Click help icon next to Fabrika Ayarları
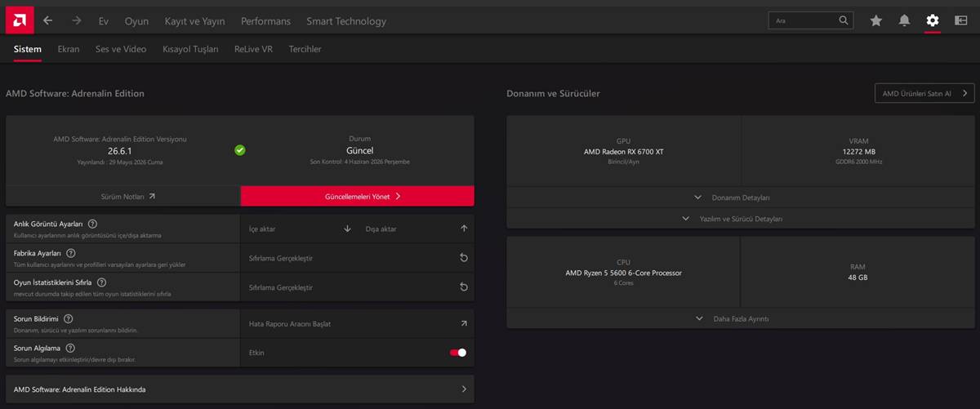The width and height of the screenshot is (980, 409). (71, 253)
